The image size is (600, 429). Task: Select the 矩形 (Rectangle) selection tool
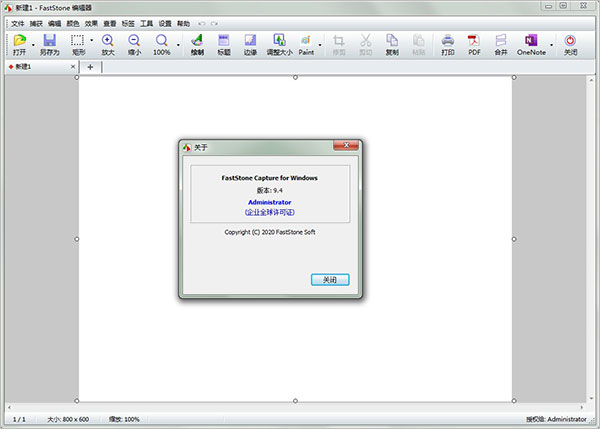[x=77, y=40]
